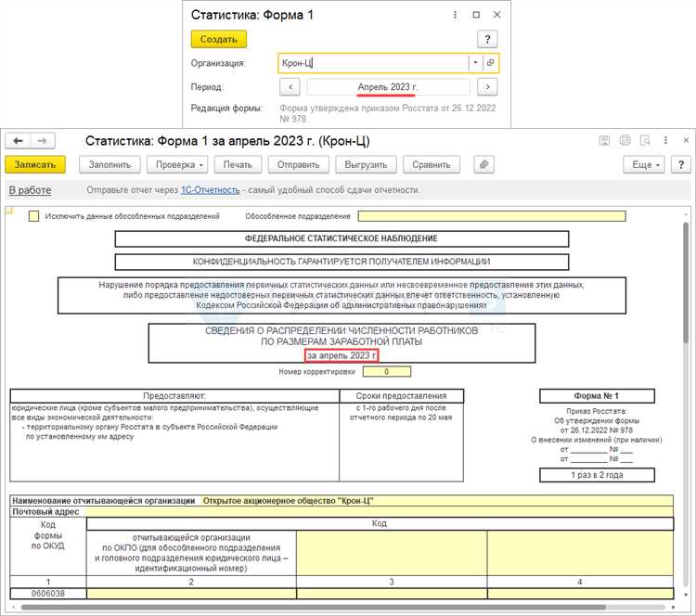Click the printer icon in header
The image size is (696, 616).
click(625, 141)
